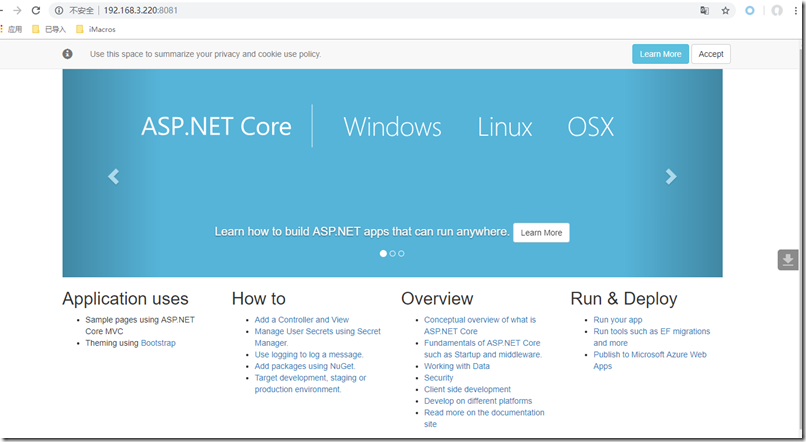Open Target development, staging or production link
This screenshot has height=442, width=806.
click(x=310, y=383)
